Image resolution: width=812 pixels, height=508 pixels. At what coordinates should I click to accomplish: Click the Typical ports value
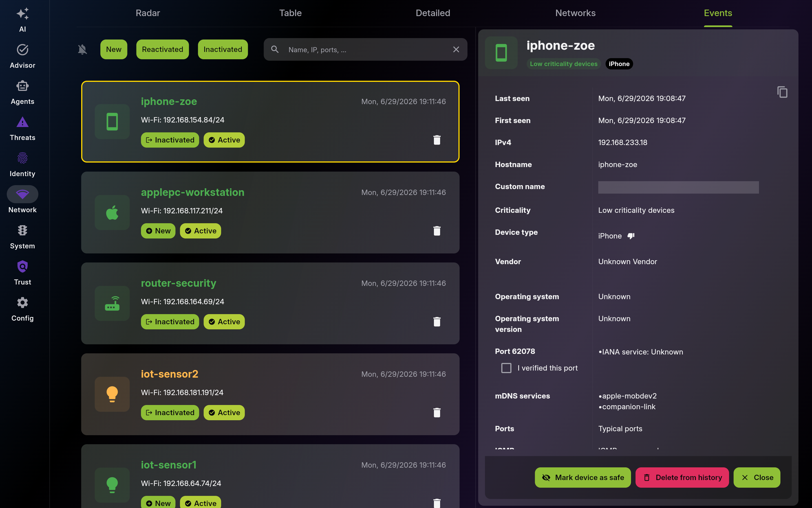click(620, 429)
